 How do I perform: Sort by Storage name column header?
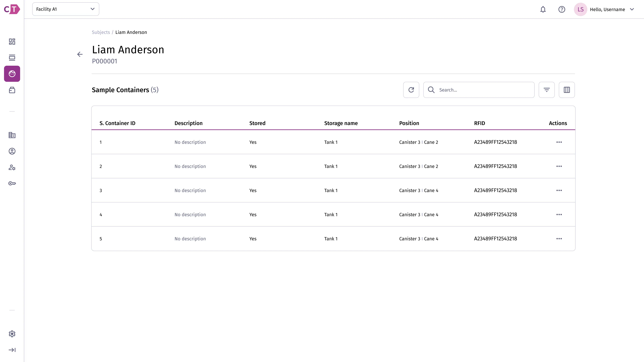[x=341, y=123]
